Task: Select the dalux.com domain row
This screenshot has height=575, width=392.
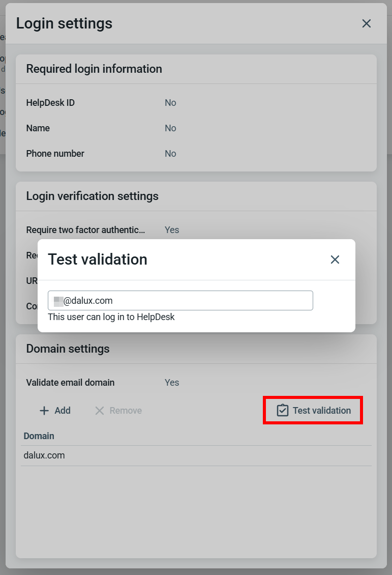Action: (44, 455)
